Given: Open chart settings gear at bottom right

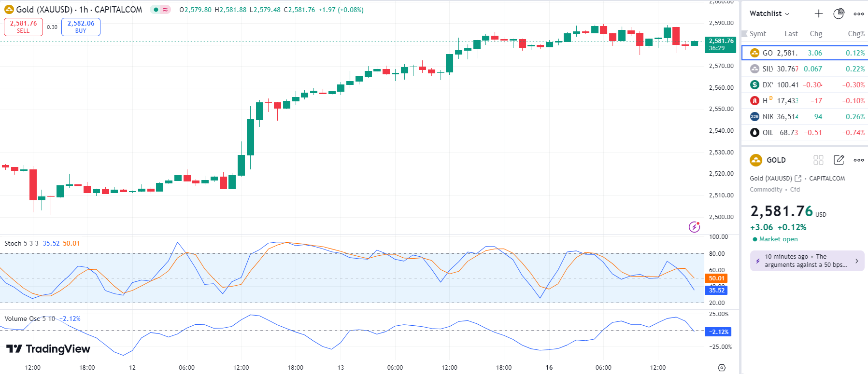Looking at the screenshot, I should pos(722,368).
